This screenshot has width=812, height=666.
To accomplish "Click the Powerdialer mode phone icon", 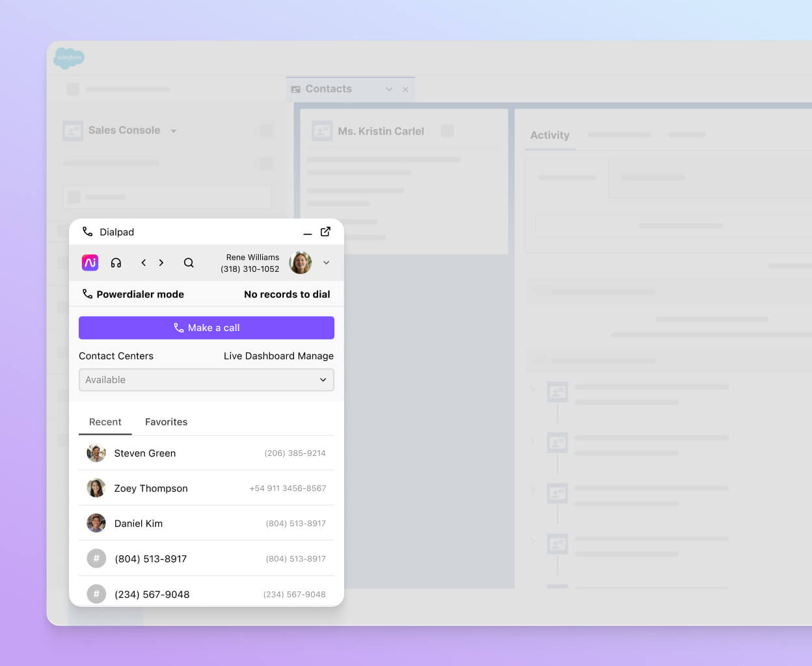I will pyautogui.click(x=88, y=294).
